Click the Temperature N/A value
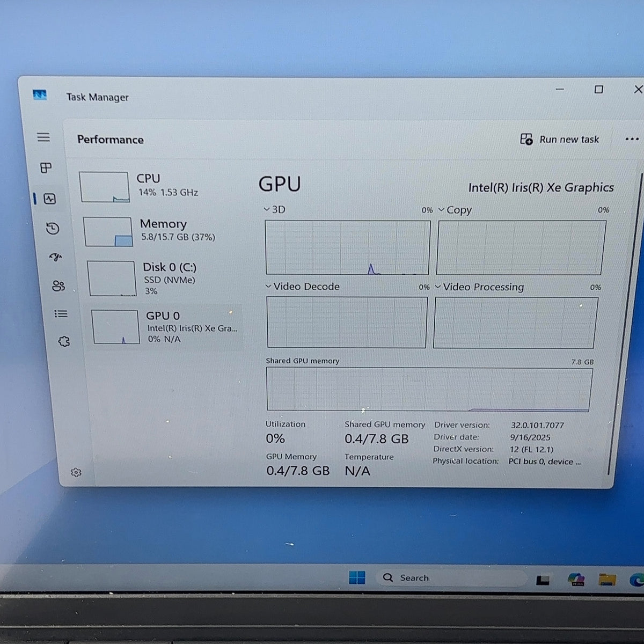Screen dimensions: 644x644 [x=357, y=471]
